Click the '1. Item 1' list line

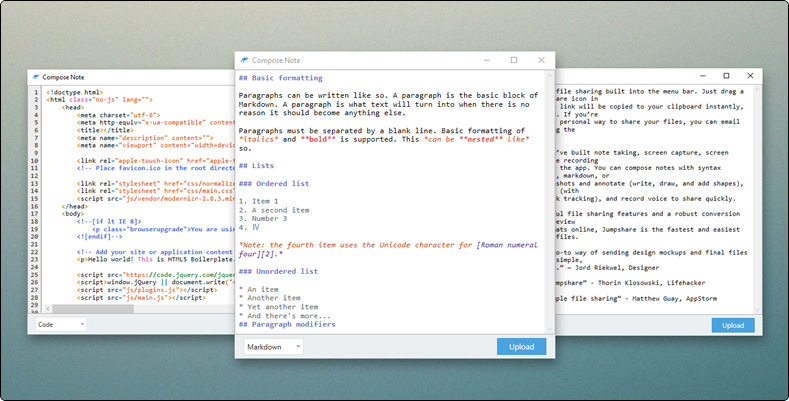pyautogui.click(x=258, y=201)
